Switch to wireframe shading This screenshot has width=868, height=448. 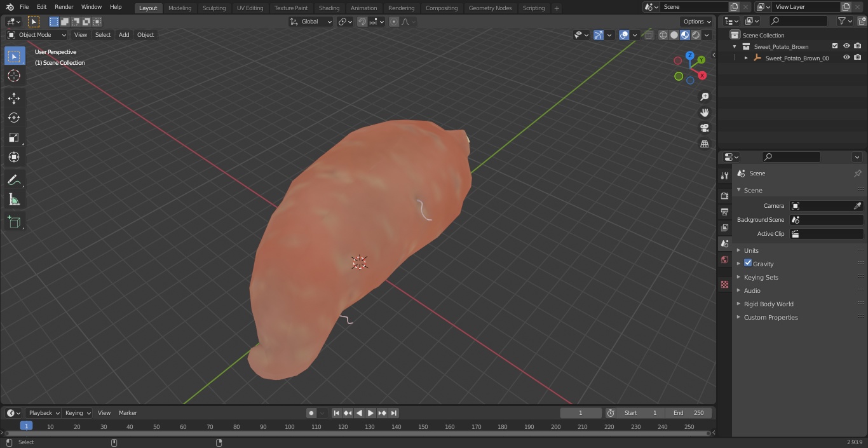click(x=663, y=35)
